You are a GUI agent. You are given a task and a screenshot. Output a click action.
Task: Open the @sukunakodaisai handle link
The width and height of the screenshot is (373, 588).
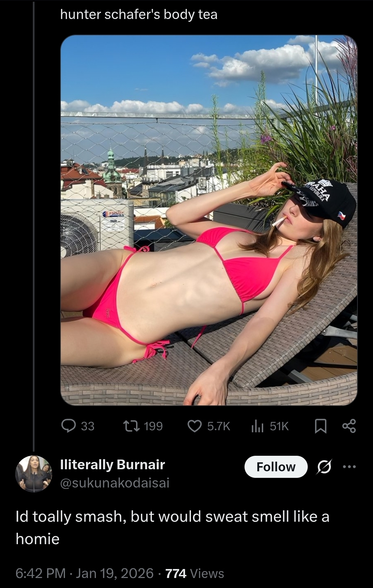115,483
